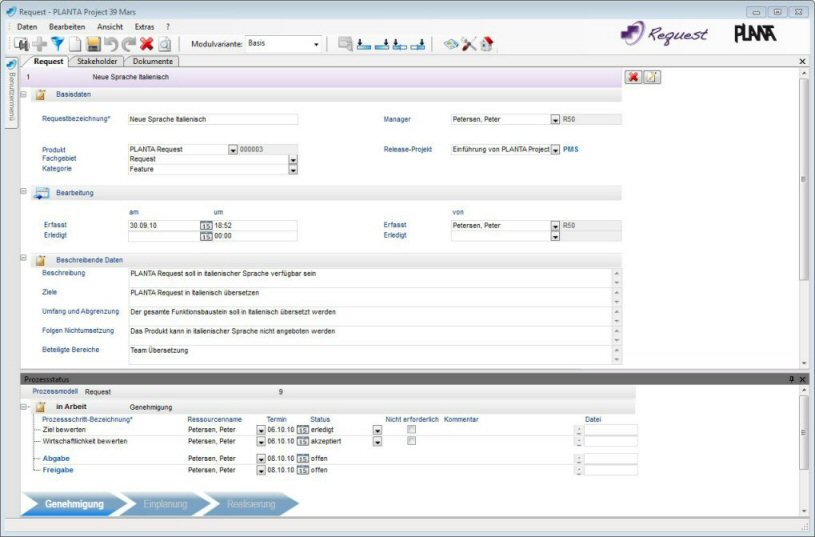Click the grey overlapping windows toolbar icon
The image size is (815, 537).
(x=345, y=44)
